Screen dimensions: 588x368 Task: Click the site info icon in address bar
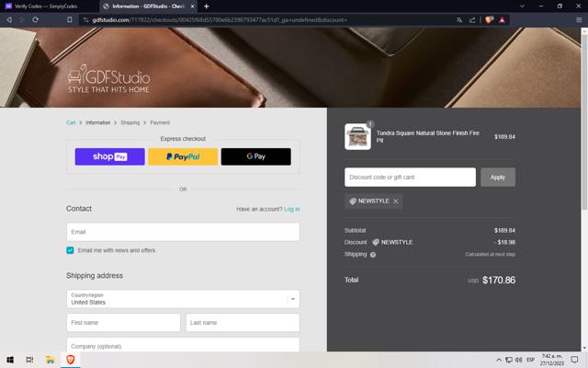[85, 20]
